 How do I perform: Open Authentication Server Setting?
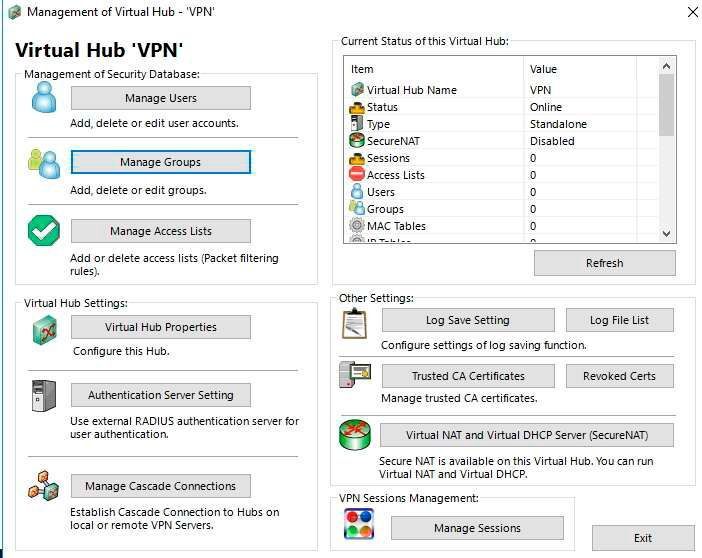[x=161, y=395]
